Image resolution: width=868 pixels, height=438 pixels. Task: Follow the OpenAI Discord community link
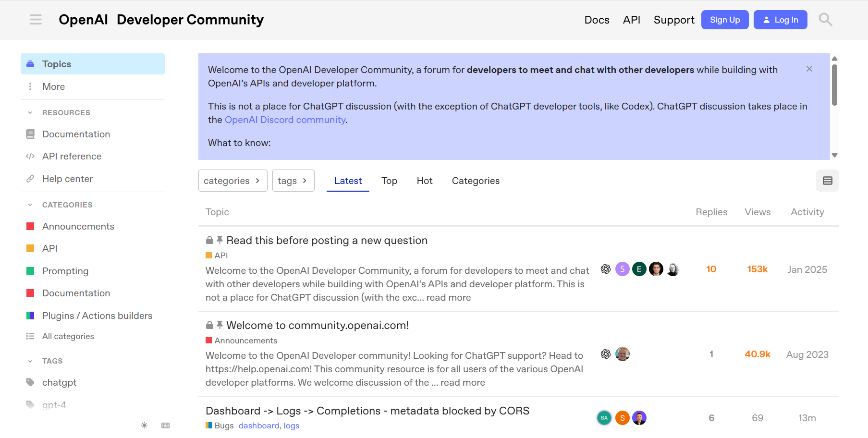pos(285,120)
